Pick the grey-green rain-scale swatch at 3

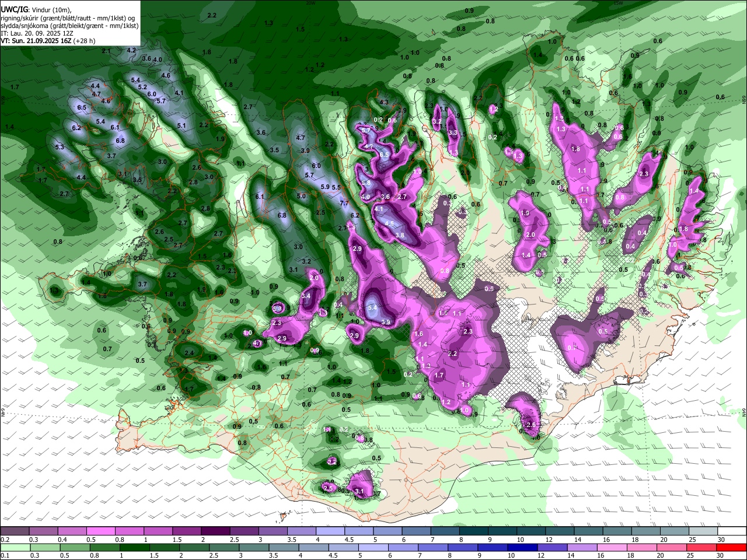point(254,547)
